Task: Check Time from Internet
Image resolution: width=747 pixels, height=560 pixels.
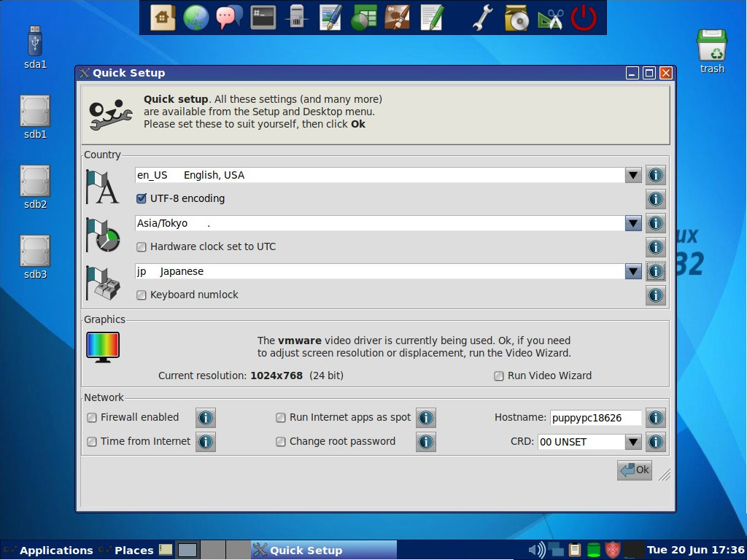Action: pyautogui.click(x=91, y=441)
